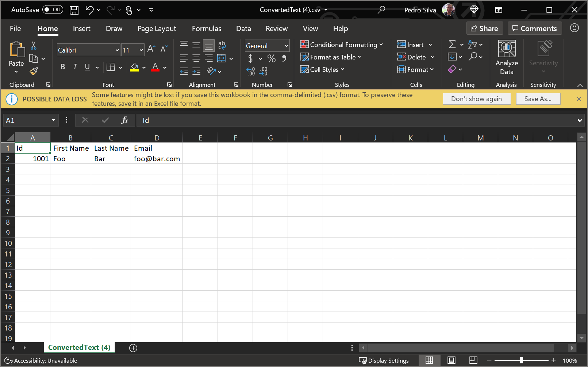Click the Wrap Text icon
588x367 pixels.
coord(222,45)
